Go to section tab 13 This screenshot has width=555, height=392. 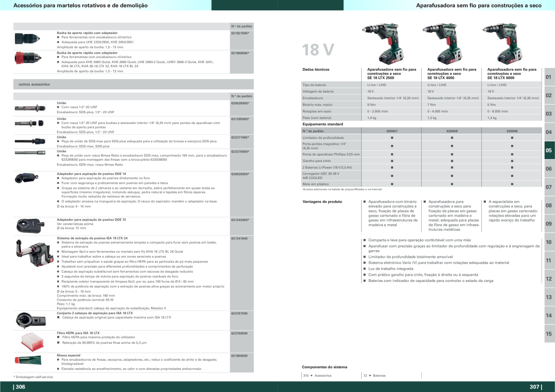[x=549, y=298]
